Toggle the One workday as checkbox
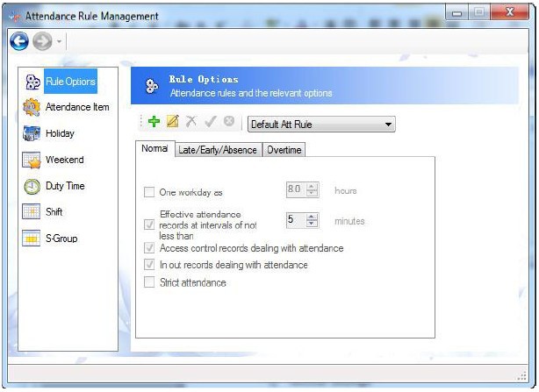The height and width of the screenshot is (392, 539). pos(149,192)
